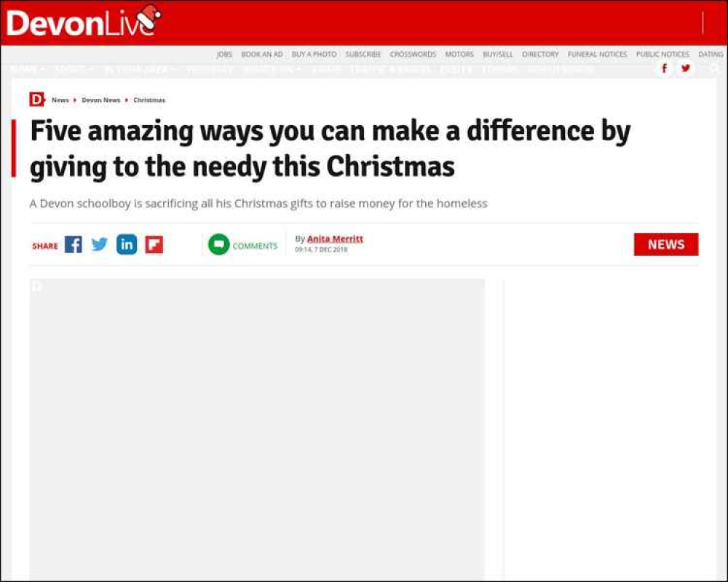This screenshot has width=728, height=582.
Task: Share the article on Twitter
Action: (x=99, y=244)
